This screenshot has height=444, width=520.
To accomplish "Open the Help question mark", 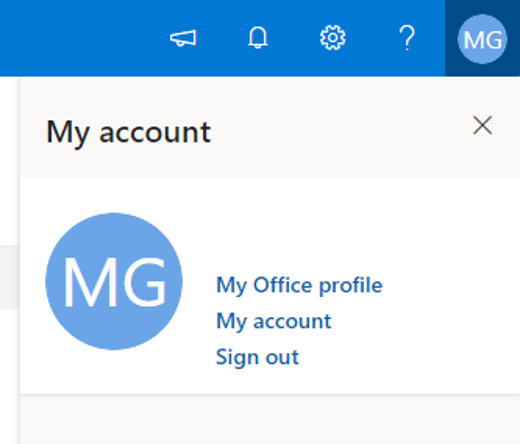I will [x=407, y=38].
